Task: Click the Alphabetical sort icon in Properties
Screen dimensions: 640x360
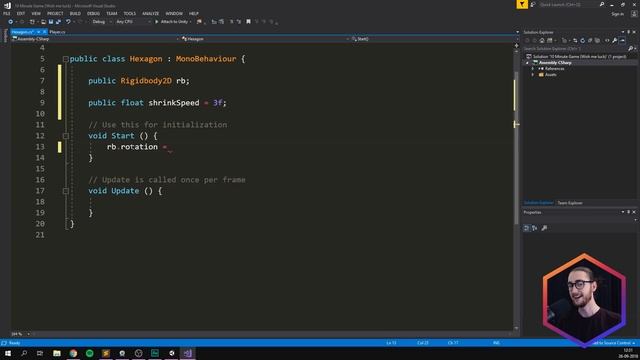Action: pyautogui.click(x=535, y=228)
